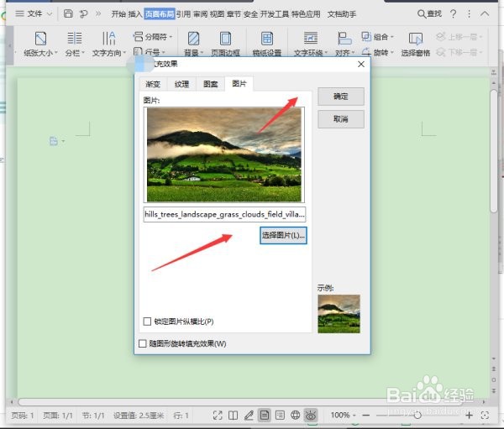Click the save icon in quick toolbar
The width and height of the screenshot is (504, 429).
click(68, 13)
